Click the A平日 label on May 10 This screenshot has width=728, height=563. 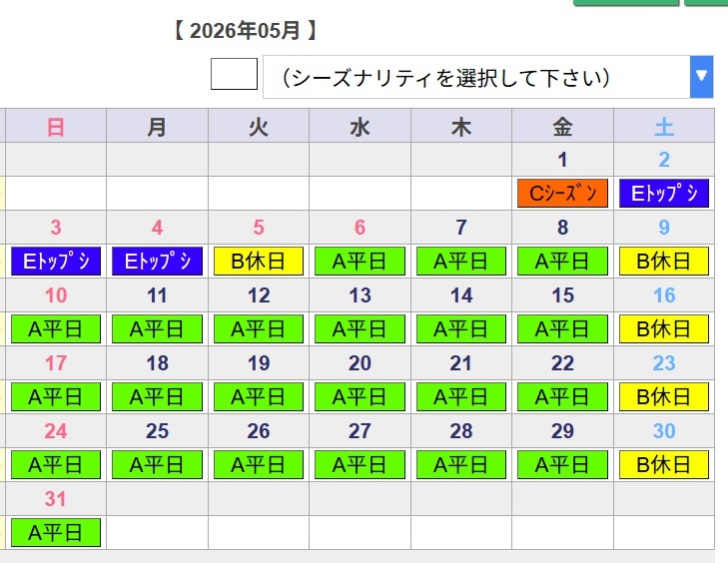[x=56, y=328]
